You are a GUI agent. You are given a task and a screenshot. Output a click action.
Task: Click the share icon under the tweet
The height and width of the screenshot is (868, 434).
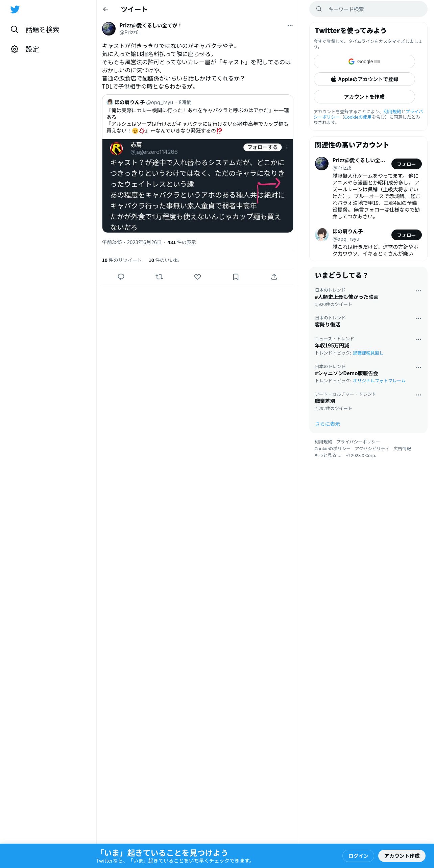(274, 277)
